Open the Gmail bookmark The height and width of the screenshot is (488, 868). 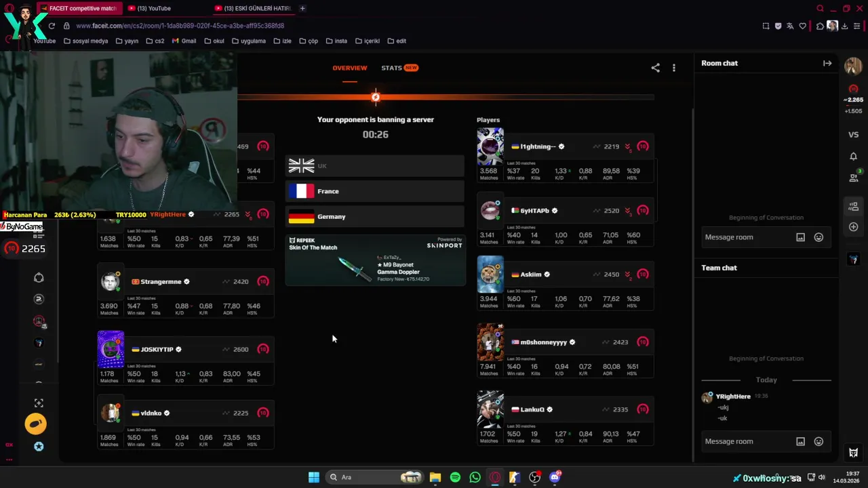pyautogui.click(x=184, y=41)
